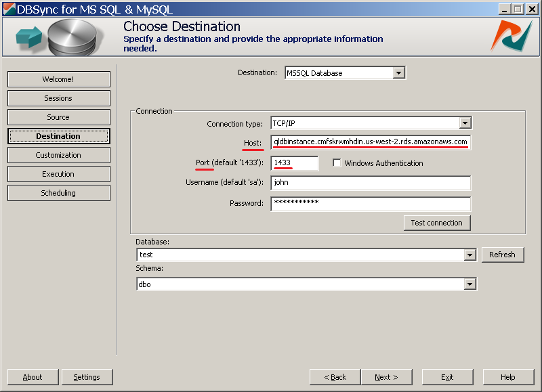542x392 pixels.
Task: Focus the Password field
Action: pos(371,203)
